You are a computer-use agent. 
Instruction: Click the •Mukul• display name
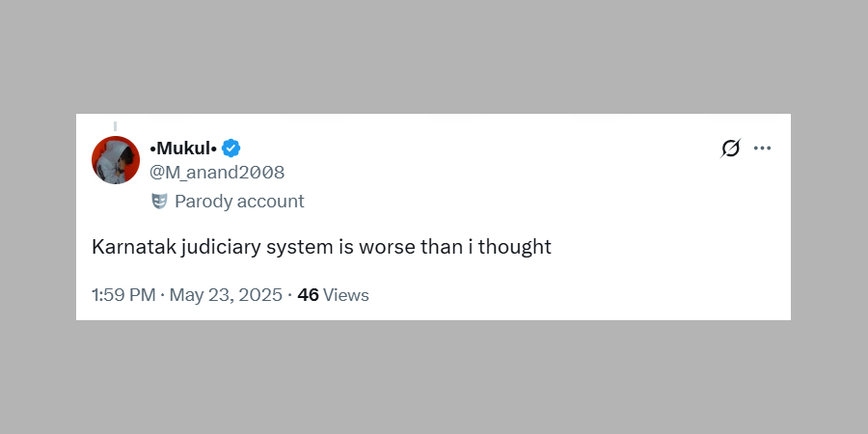click(183, 148)
